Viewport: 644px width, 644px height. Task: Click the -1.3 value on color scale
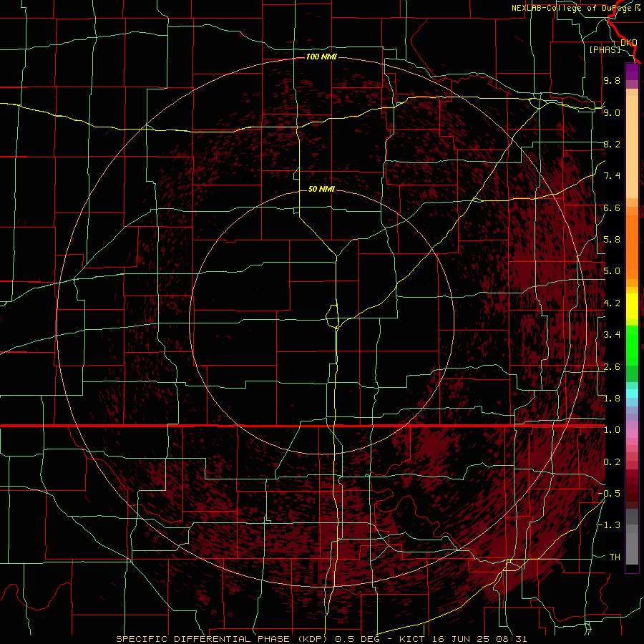[610, 525]
